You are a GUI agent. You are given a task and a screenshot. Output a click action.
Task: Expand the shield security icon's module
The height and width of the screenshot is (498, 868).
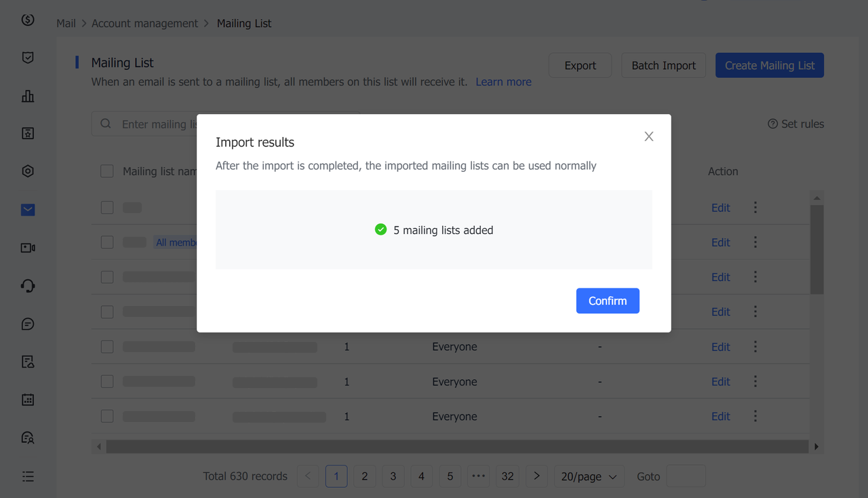(27, 58)
